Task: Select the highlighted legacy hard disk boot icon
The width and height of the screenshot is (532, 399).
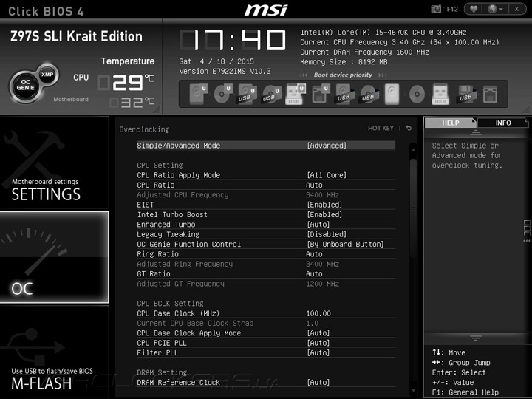Action: (x=392, y=94)
